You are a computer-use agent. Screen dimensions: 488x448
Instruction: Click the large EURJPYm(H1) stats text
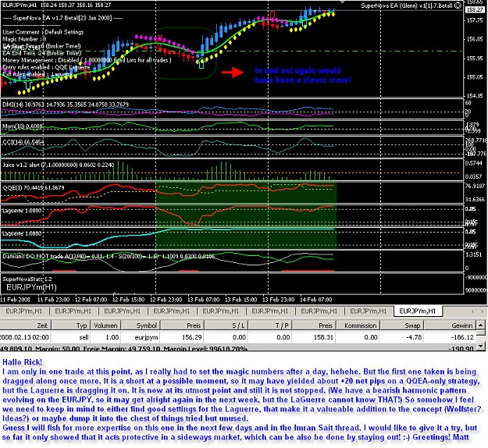pyautogui.click(x=31, y=287)
